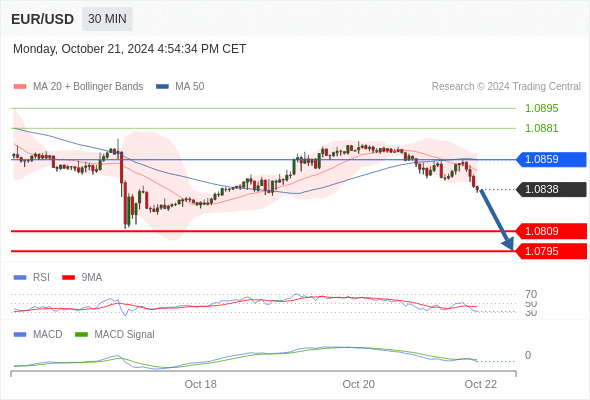Click the 30 MIN timeframe badge
This screenshot has height=400, width=590.
tap(107, 19)
